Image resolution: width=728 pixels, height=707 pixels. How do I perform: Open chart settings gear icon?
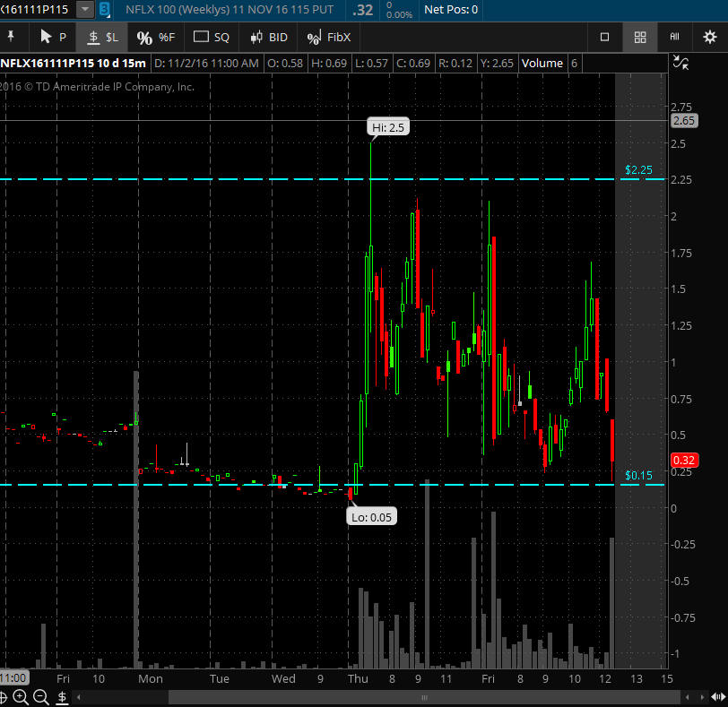coord(709,37)
